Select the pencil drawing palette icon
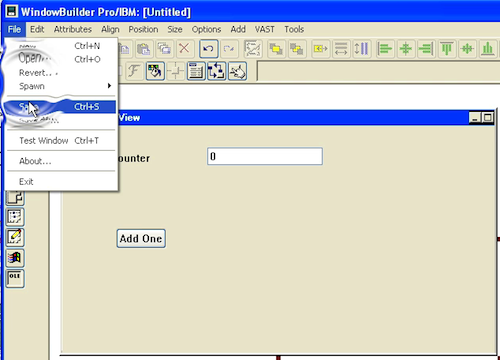500x360 pixels. click(15, 237)
